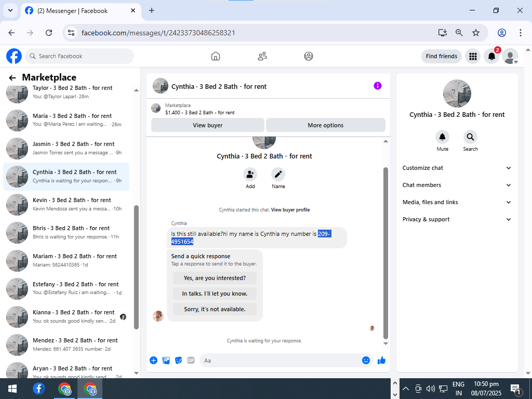Go back from Marketplace using the arrow

(12, 78)
